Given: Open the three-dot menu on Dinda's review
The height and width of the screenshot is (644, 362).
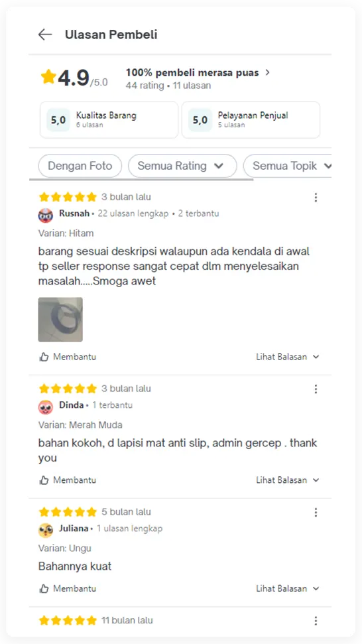Looking at the screenshot, I should click(x=316, y=389).
